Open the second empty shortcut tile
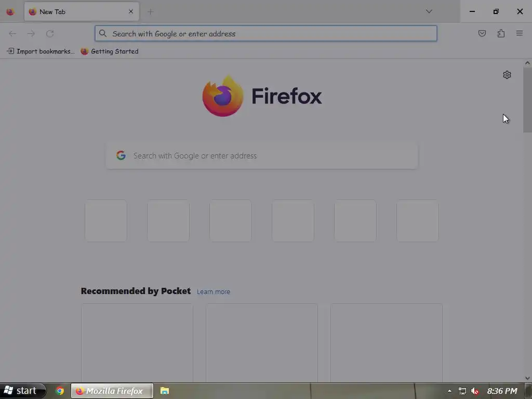The height and width of the screenshot is (399, 532). 168,221
